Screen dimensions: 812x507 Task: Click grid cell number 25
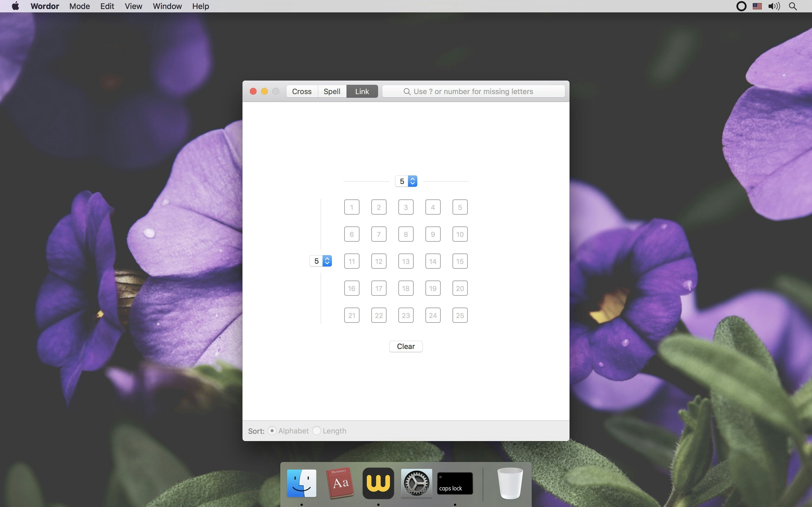[460, 315]
